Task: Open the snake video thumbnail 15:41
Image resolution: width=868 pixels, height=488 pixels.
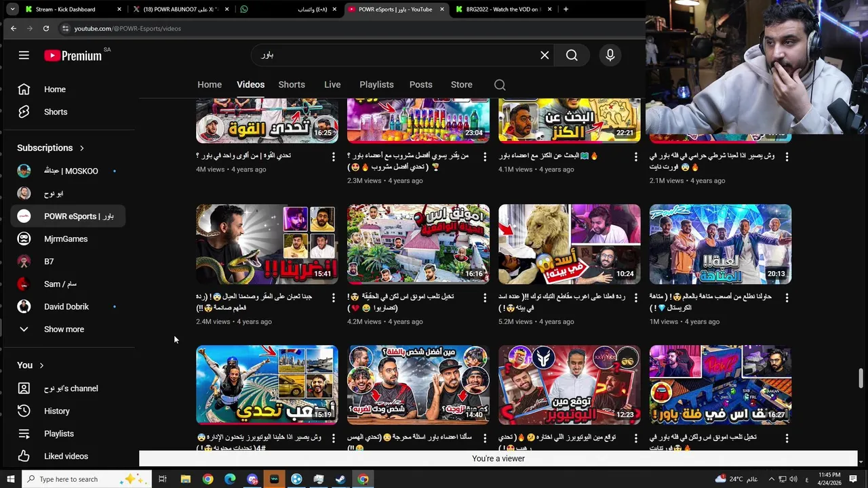Action: (x=267, y=244)
